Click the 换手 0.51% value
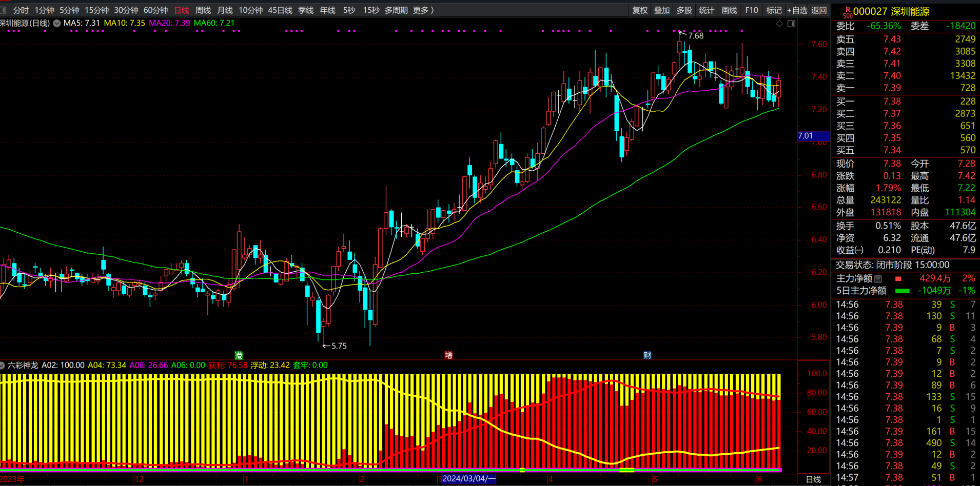 pyautogui.click(x=888, y=226)
